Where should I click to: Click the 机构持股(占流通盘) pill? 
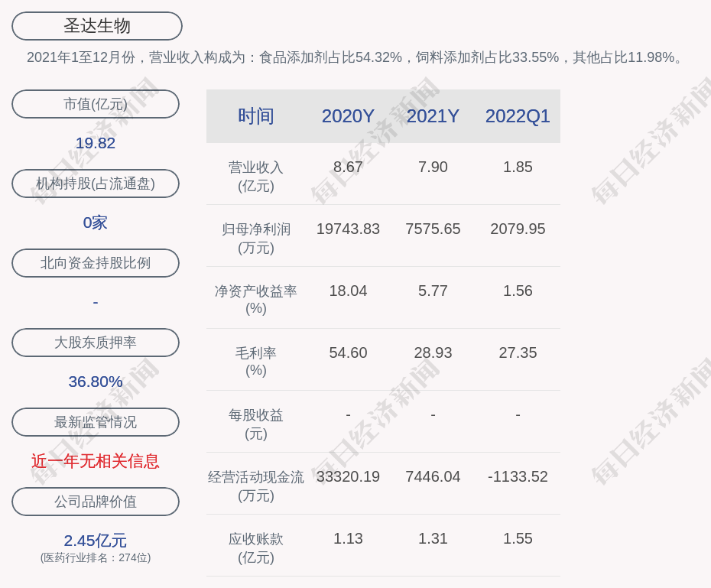(x=96, y=184)
